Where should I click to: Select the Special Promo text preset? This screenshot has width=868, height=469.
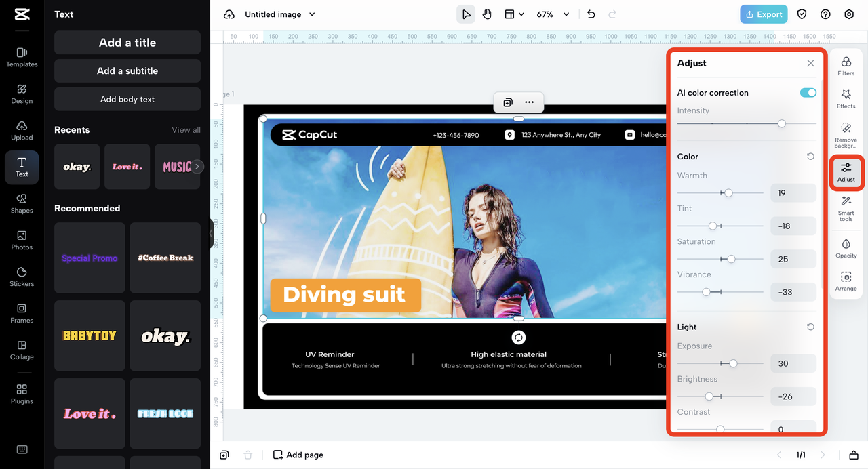90,258
